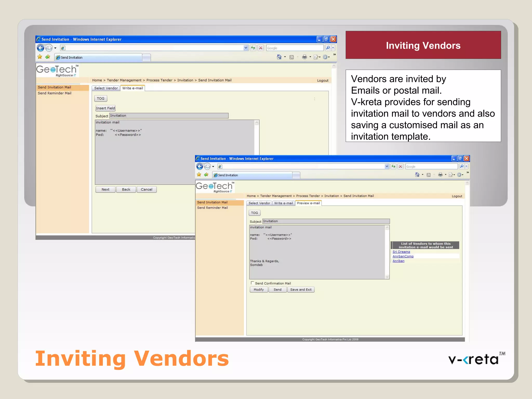
Task: Open Home dropdown arrow in rear window
Action: [x=285, y=57]
